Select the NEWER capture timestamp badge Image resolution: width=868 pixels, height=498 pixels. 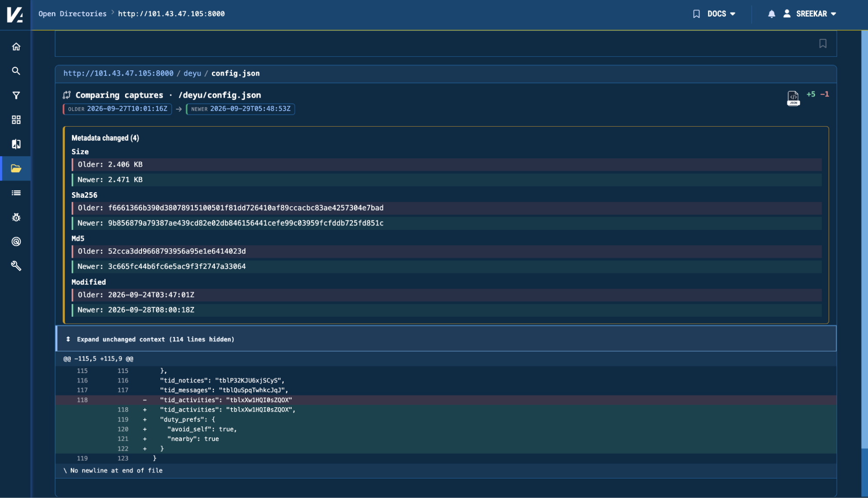[x=241, y=109]
